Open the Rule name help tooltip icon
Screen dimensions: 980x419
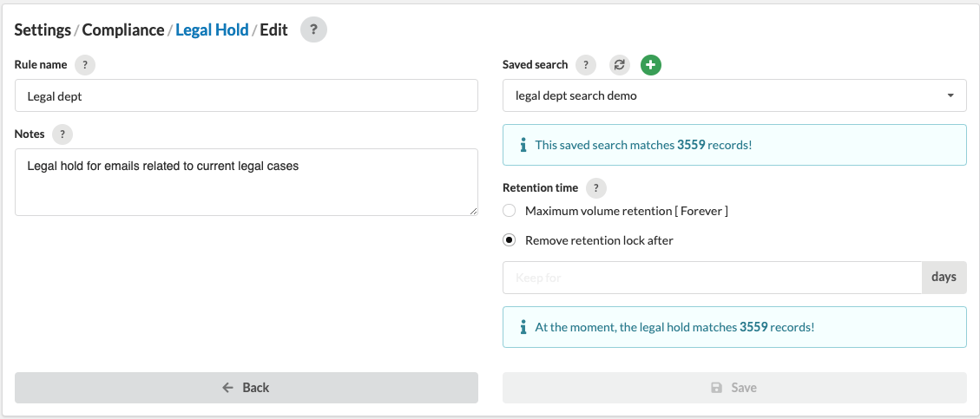point(84,65)
